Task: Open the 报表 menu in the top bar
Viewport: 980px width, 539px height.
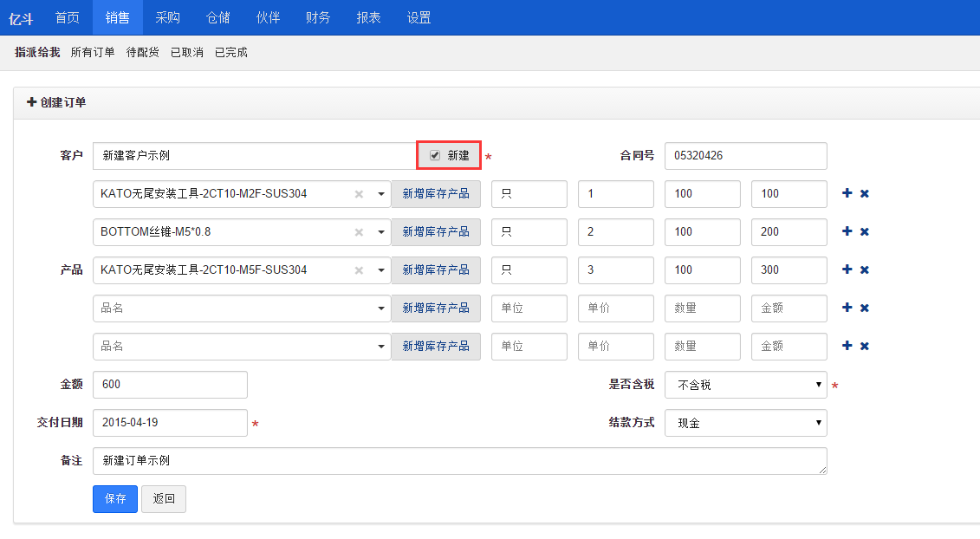Action: [368, 17]
